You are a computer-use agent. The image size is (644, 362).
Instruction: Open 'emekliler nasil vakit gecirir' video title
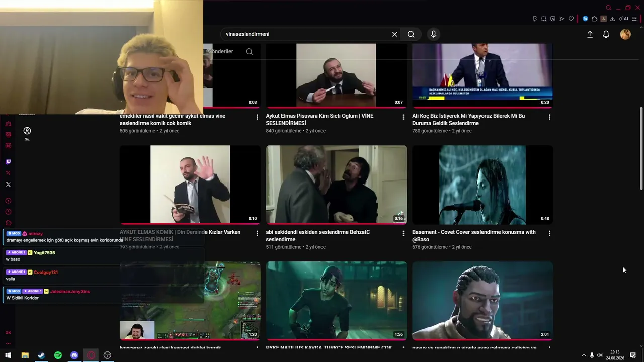pos(173,119)
